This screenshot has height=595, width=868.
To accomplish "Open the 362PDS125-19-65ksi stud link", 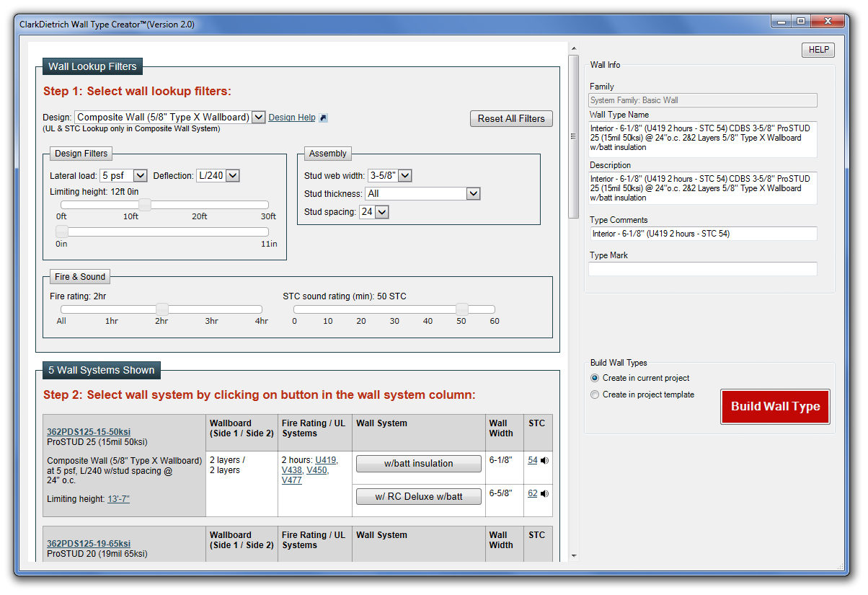I will 89,544.
